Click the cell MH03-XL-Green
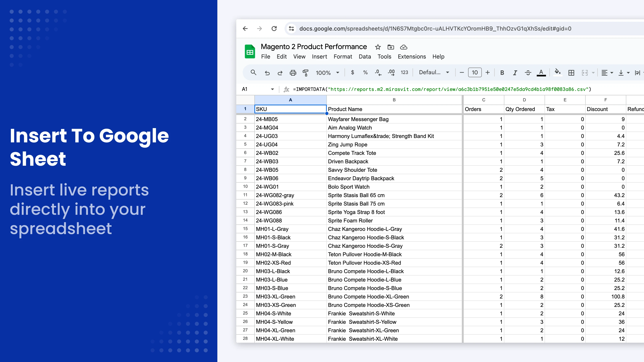 tap(290, 297)
